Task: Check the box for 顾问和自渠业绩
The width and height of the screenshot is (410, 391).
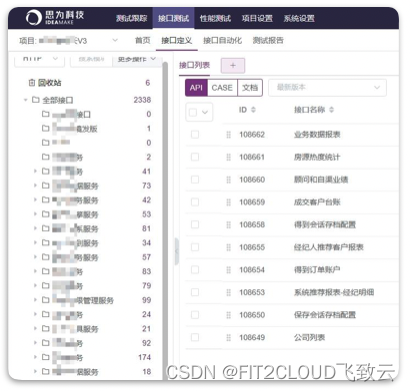Action: (195, 180)
